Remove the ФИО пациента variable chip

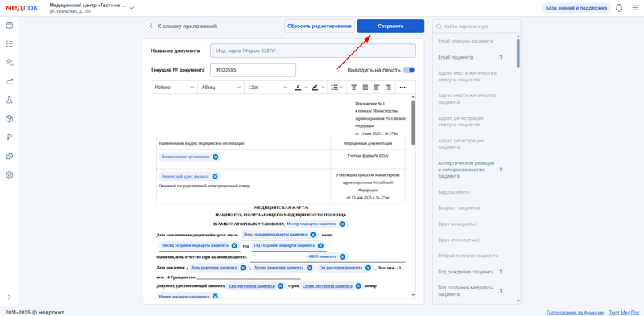[x=342, y=256]
